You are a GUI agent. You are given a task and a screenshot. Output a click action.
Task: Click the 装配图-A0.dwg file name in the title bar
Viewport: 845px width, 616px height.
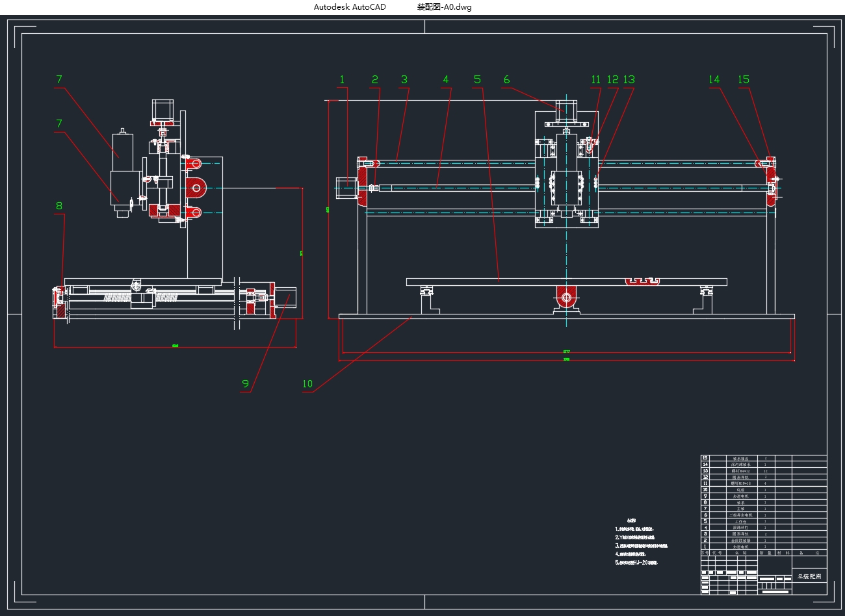point(444,7)
